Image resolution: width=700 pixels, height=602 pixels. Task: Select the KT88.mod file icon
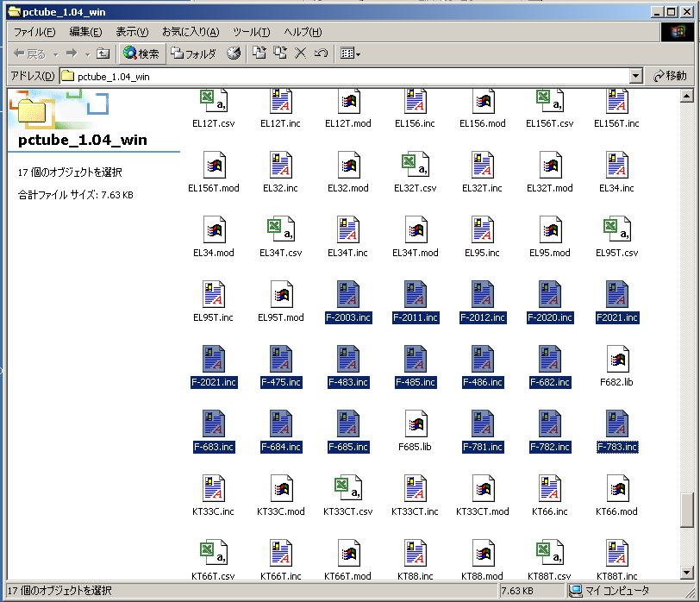483,554
